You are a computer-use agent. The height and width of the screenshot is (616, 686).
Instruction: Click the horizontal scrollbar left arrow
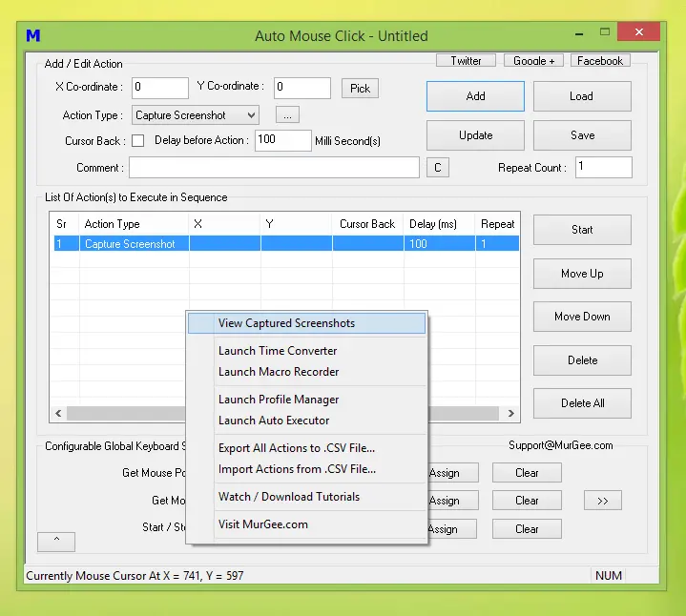click(57, 414)
